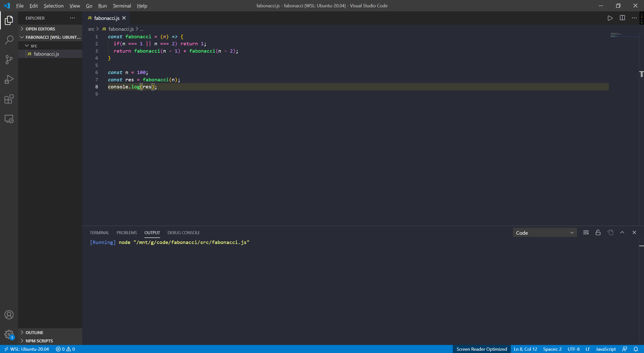Open the Help menu
This screenshot has height=353, width=644.
click(x=142, y=6)
